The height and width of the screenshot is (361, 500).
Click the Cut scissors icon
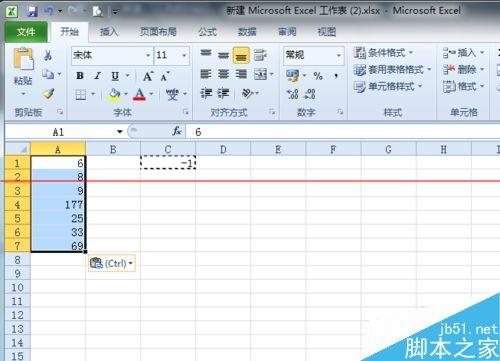(x=48, y=55)
